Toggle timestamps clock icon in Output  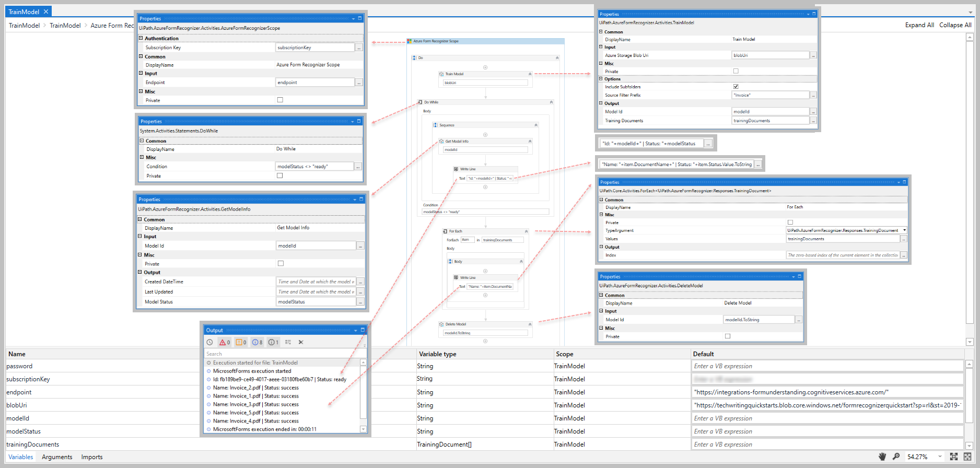pyautogui.click(x=209, y=342)
